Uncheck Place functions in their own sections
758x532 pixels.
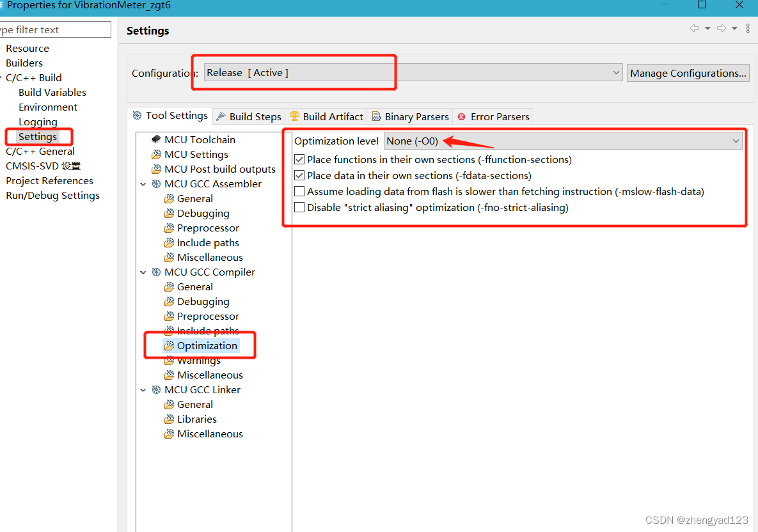pyautogui.click(x=299, y=159)
